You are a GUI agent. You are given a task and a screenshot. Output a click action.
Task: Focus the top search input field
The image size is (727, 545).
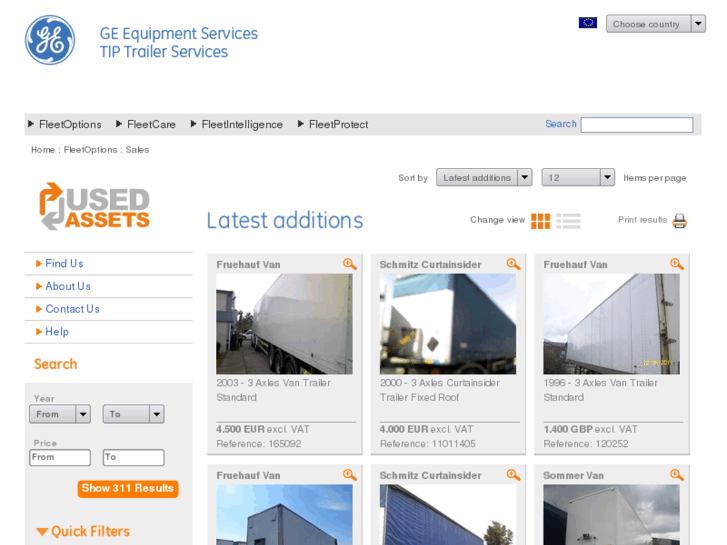637,125
